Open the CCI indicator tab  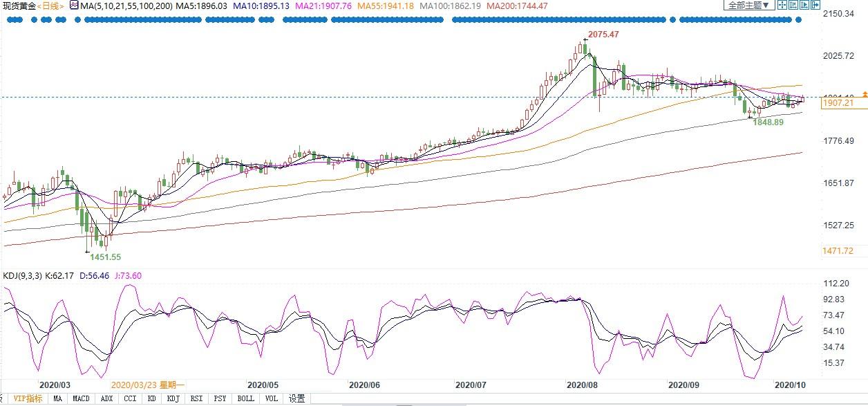(129, 398)
